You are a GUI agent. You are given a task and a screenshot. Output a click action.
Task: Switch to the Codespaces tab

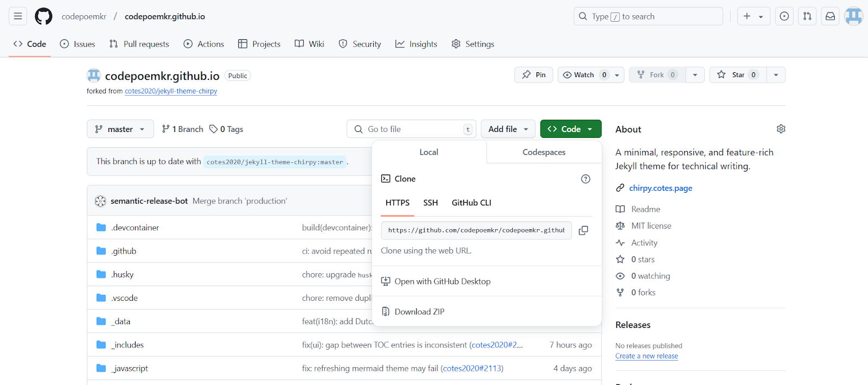coord(544,152)
